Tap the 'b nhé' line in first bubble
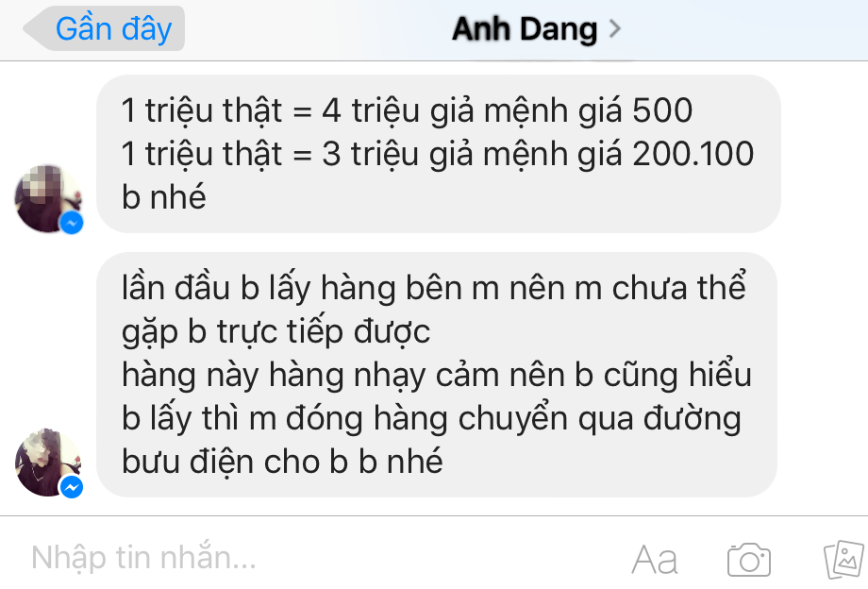Screen dimensions: 868x589 pos(164,196)
